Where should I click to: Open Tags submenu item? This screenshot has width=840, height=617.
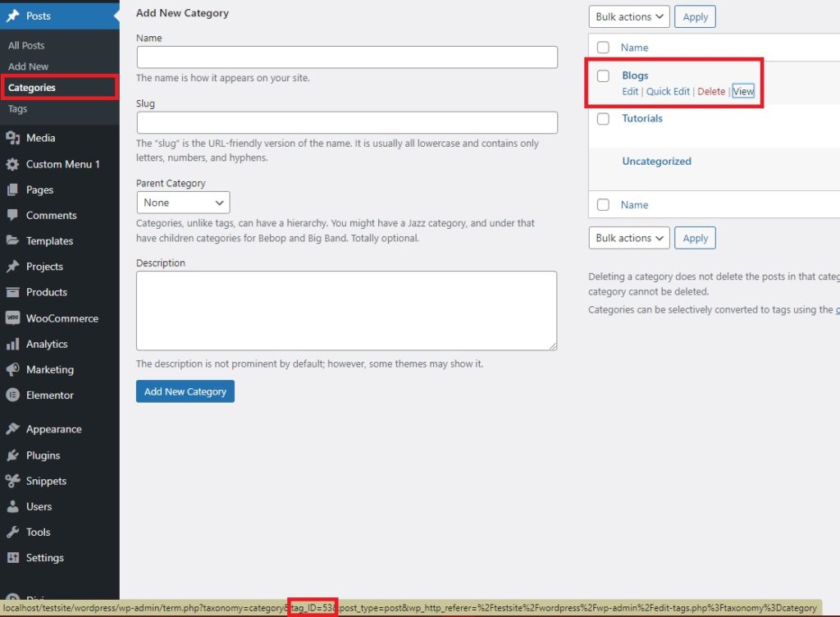[x=17, y=109]
